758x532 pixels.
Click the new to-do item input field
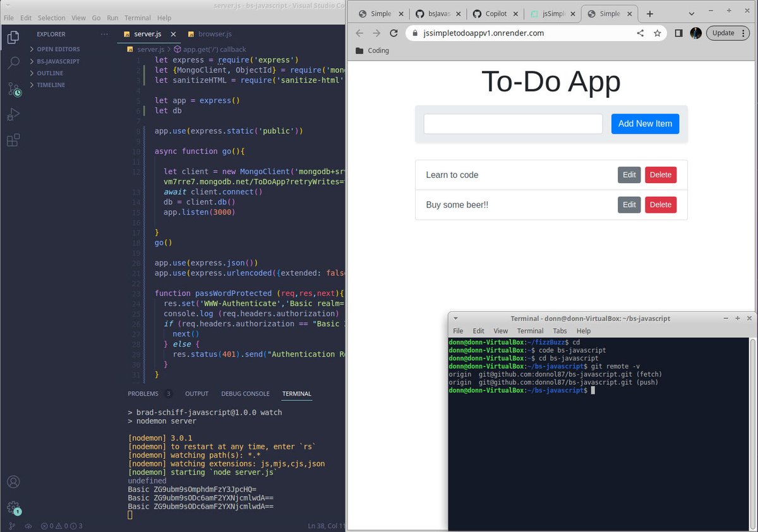[x=513, y=124]
